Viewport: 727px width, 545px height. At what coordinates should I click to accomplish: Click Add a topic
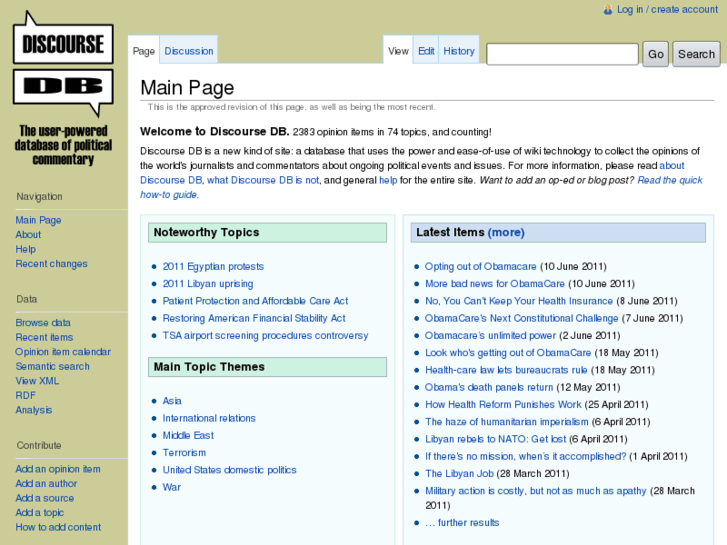point(40,513)
